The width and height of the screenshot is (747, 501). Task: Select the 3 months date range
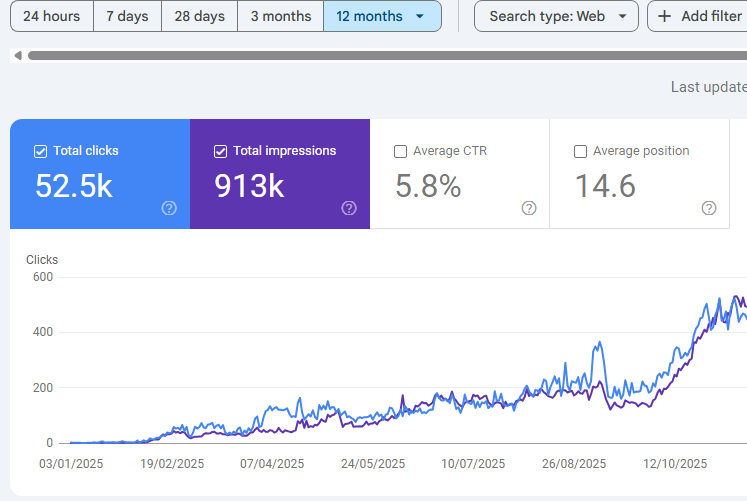280,17
